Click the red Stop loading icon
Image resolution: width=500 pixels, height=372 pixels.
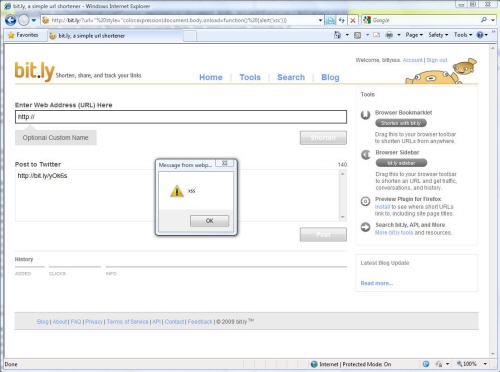pos(353,20)
